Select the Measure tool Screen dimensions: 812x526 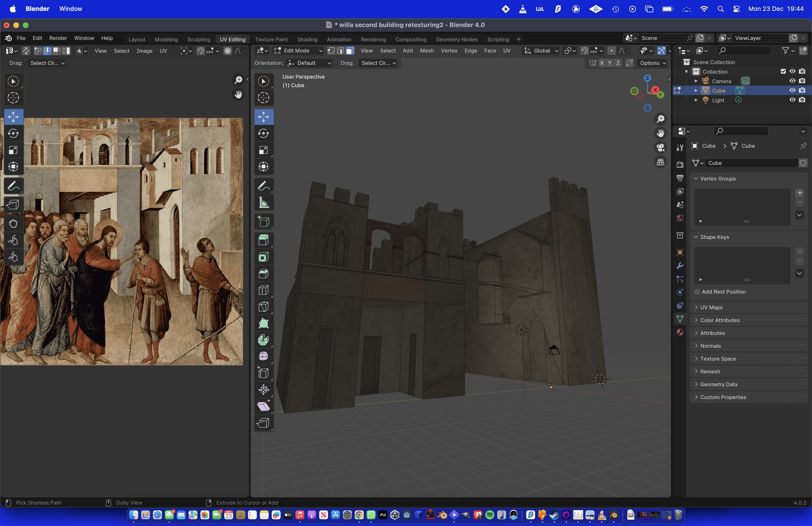coord(263,203)
